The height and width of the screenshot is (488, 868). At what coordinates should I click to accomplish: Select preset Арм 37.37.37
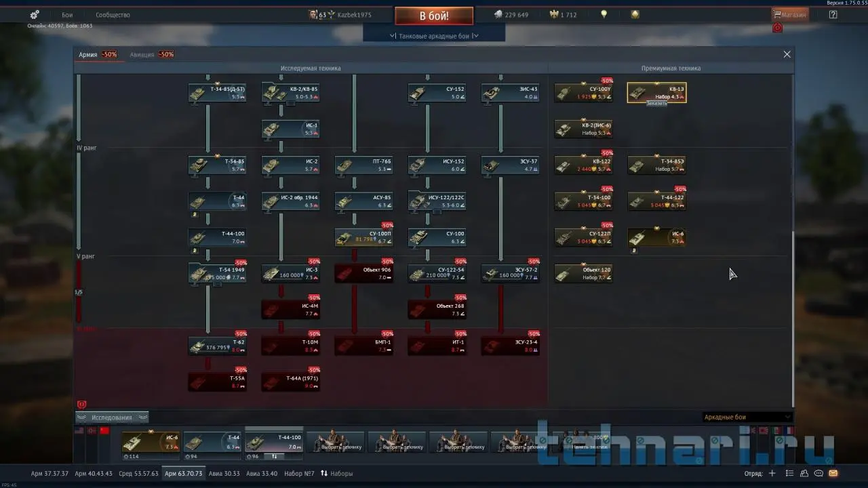(x=50, y=473)
